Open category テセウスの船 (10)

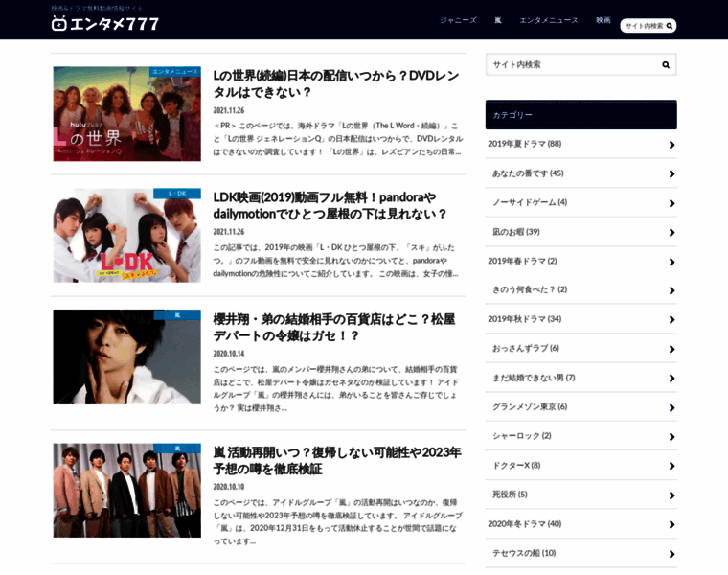point(524,553)
